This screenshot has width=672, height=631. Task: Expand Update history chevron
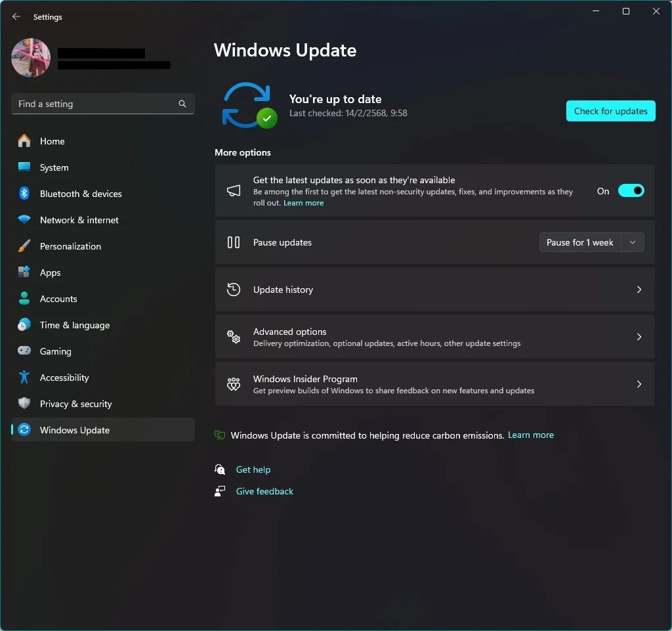(639, 290)
